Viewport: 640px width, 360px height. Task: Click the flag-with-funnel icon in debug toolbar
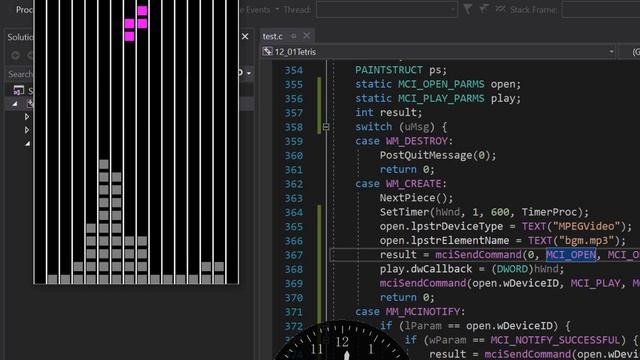[x=484, y=9]
